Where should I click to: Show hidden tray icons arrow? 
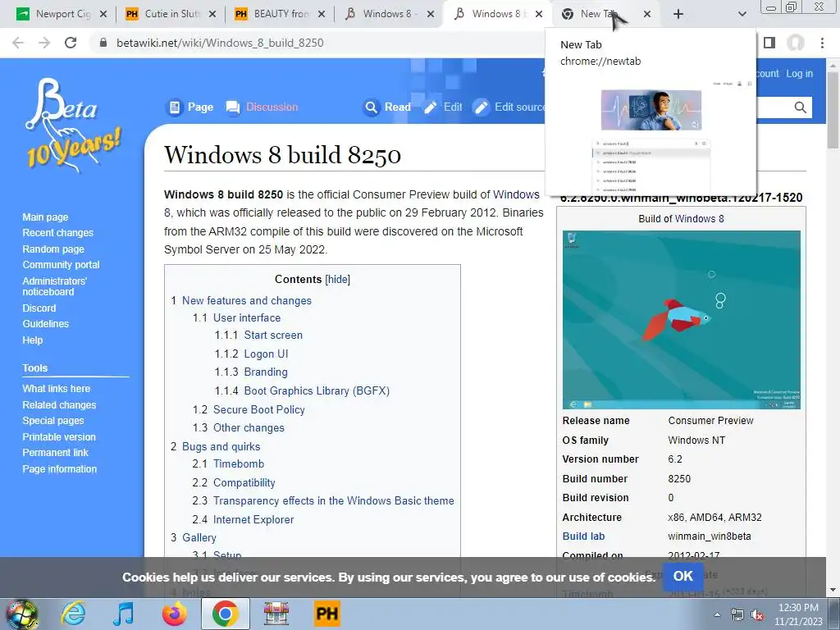click(x=717, y=614)
